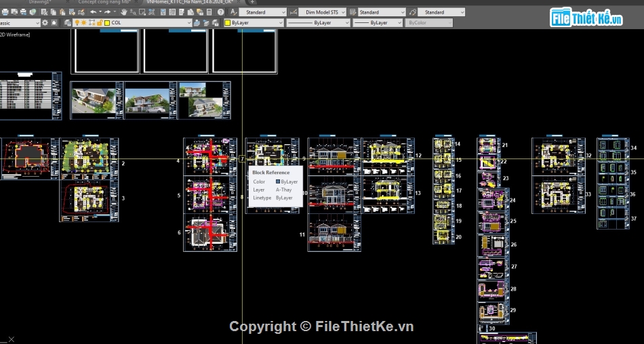Toggle the COL layer light bulb on/off
The image size is (644, 344).
tap(77, 23)
